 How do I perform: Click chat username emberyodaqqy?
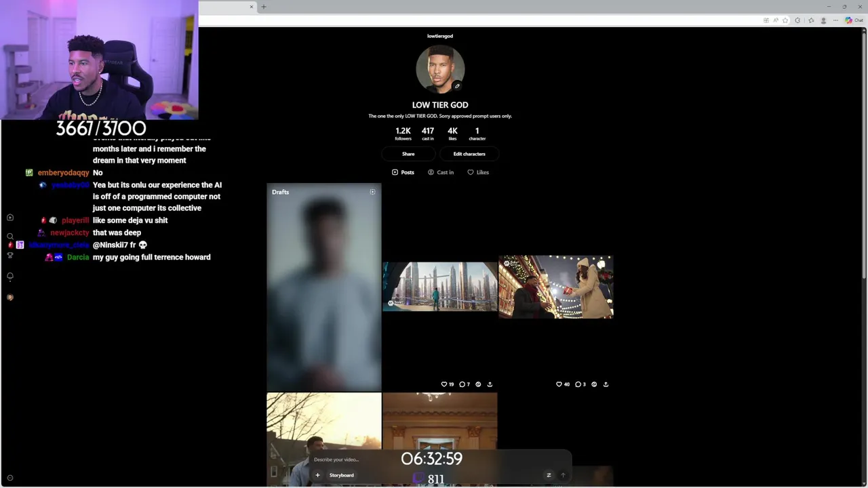tap(64, 173)
